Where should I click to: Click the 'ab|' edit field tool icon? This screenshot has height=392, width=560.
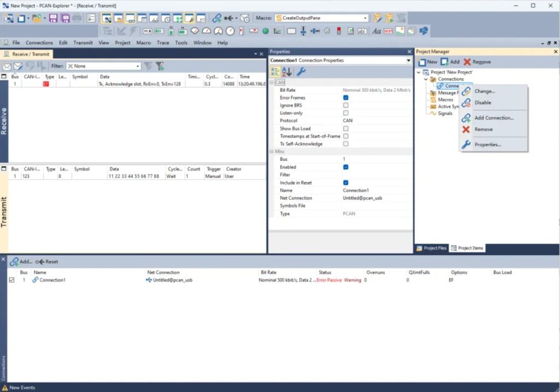tap(362, 31)
